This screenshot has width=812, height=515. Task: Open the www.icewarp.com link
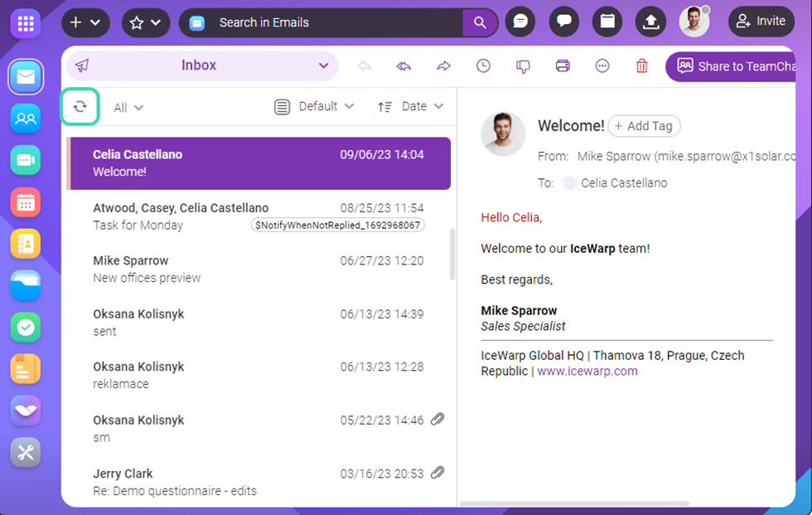(587, 371)
